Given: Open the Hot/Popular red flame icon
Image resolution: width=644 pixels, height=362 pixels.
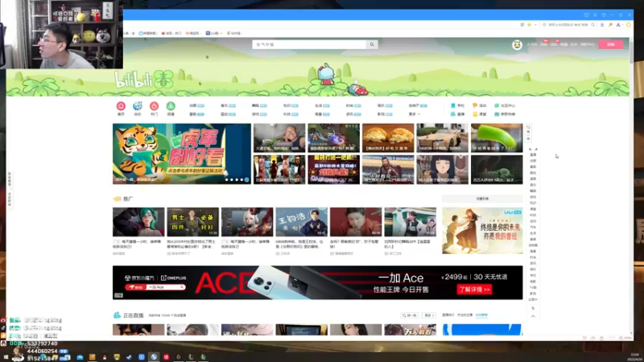Looking at the screenshot, I should 154,106.
